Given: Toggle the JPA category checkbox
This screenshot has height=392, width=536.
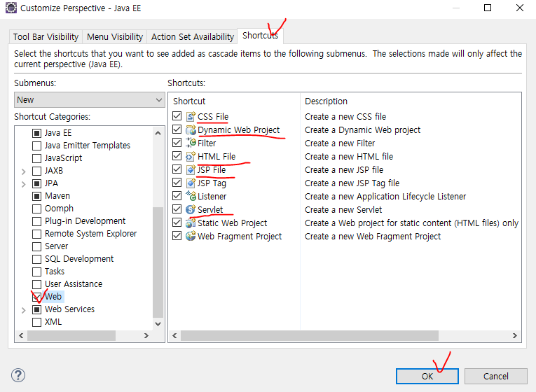Looking at the screenshot, I should tap(36, 183).
